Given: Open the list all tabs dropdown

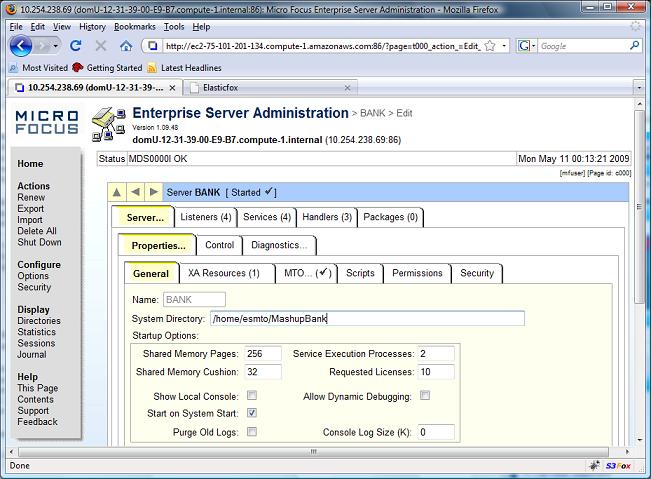Looking at the screenshot, I should [639, 88].
